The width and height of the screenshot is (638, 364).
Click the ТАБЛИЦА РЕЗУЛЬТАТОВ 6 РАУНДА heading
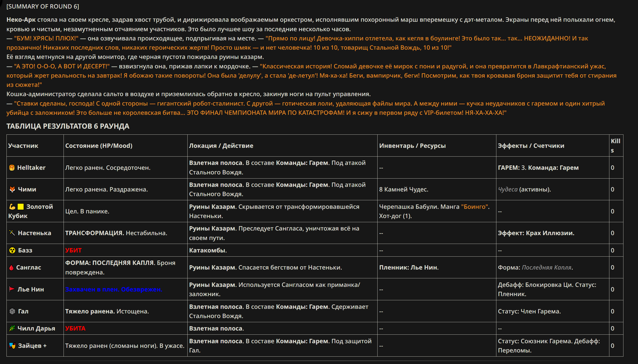pos(68,126)
